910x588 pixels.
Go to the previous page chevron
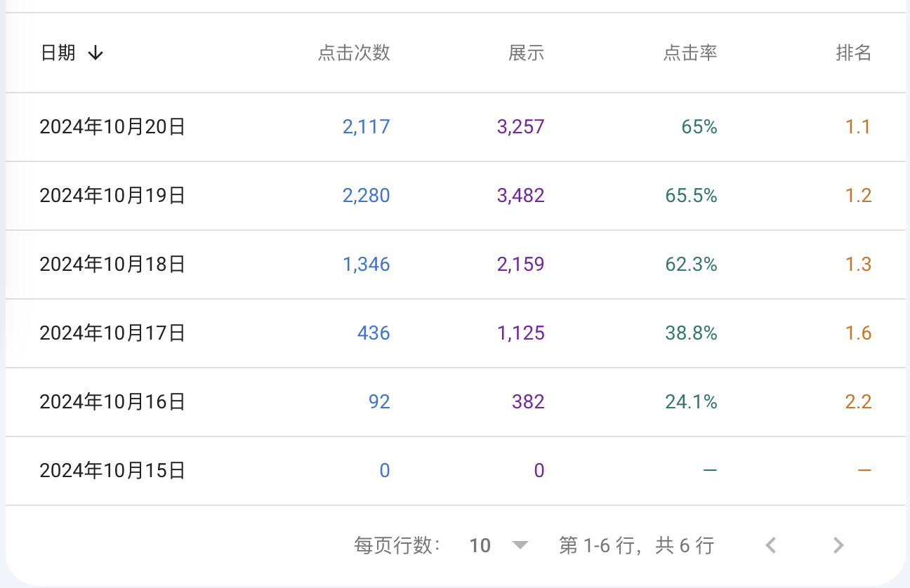771,545
